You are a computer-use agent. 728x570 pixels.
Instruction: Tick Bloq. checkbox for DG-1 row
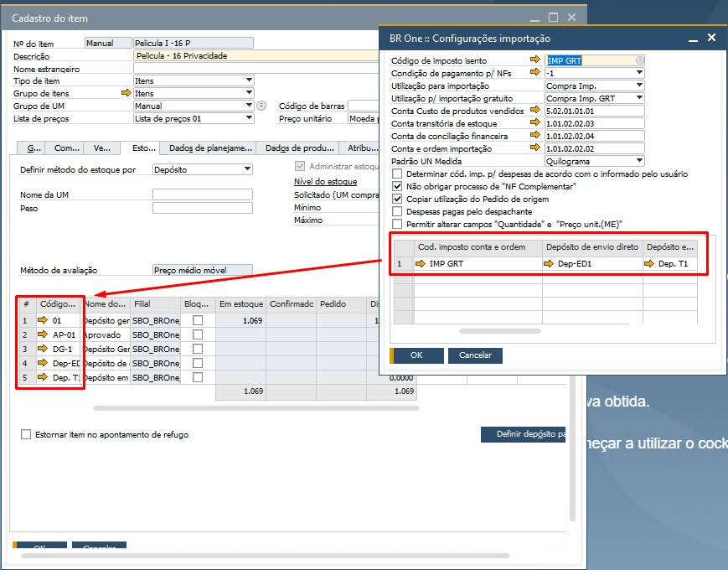tap(198, 349)
